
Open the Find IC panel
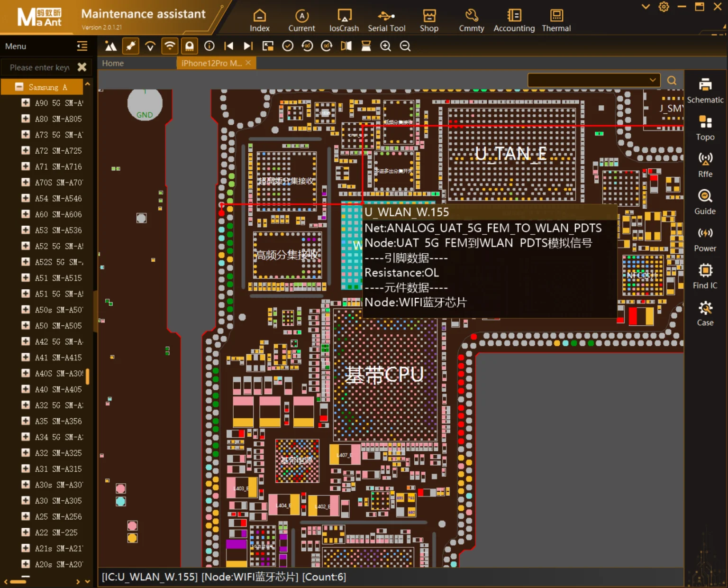(705, 276)
